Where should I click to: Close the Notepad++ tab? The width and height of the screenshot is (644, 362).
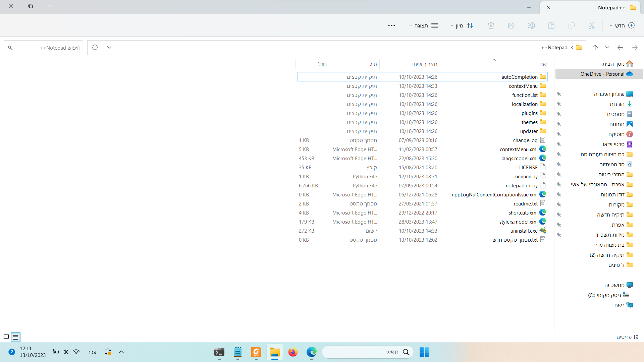click(x=548, y=7)
